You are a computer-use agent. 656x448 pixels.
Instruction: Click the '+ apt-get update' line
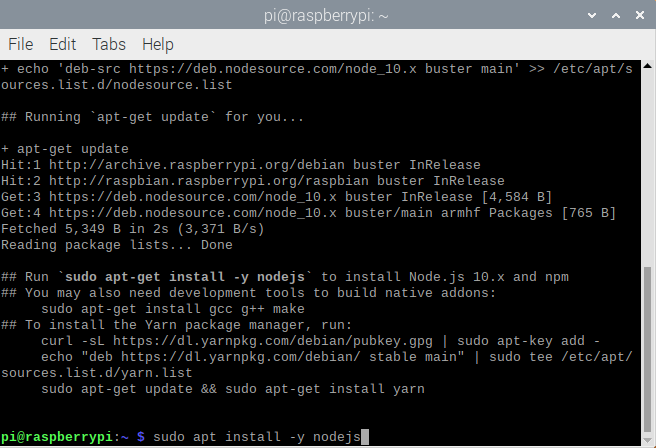(65, 149)
